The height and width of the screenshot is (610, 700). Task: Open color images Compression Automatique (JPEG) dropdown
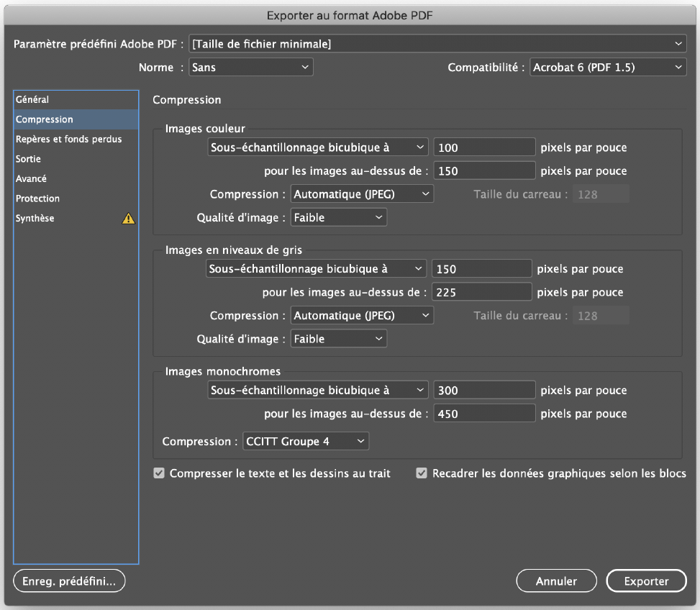click(362, 194)
